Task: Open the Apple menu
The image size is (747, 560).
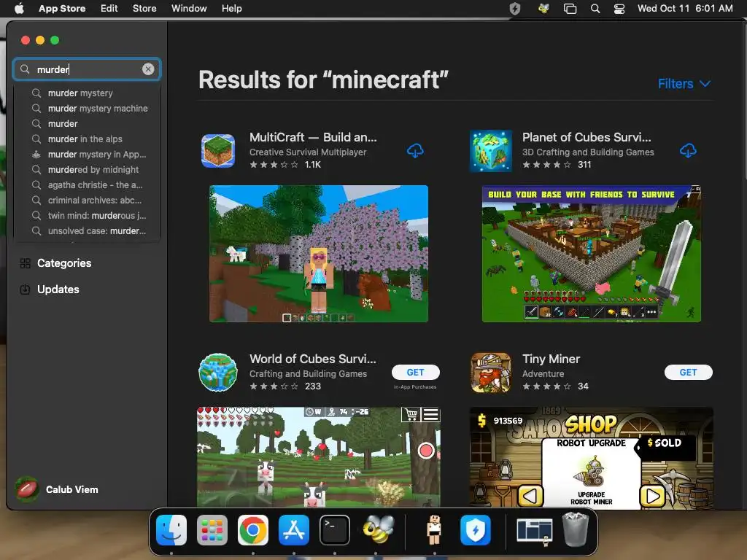Action: (x=19, y=8)
